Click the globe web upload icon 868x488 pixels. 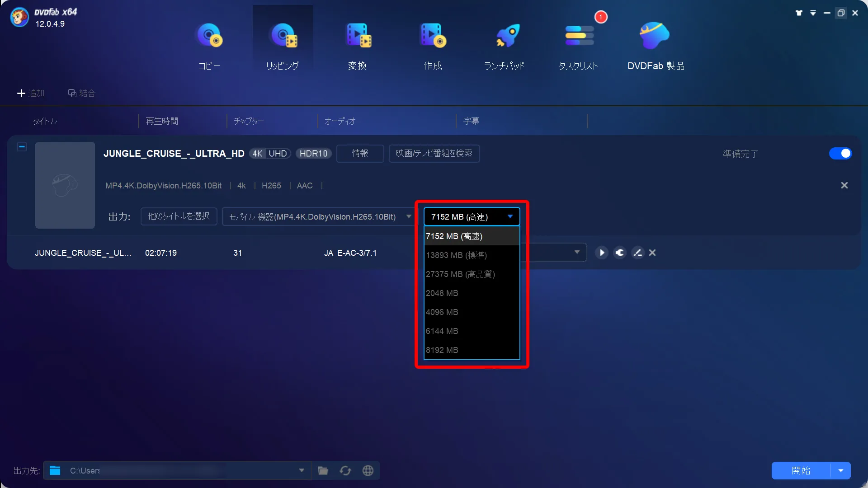tap(368, 471)
